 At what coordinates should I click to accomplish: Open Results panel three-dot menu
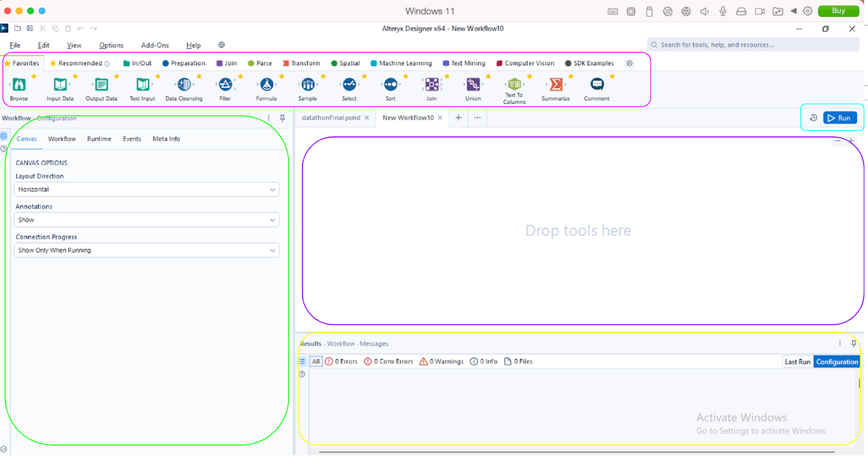(840, 343)
